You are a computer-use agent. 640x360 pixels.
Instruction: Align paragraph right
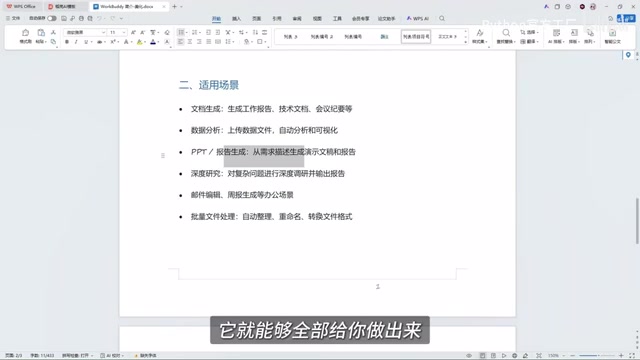click(x=199, y=42)
